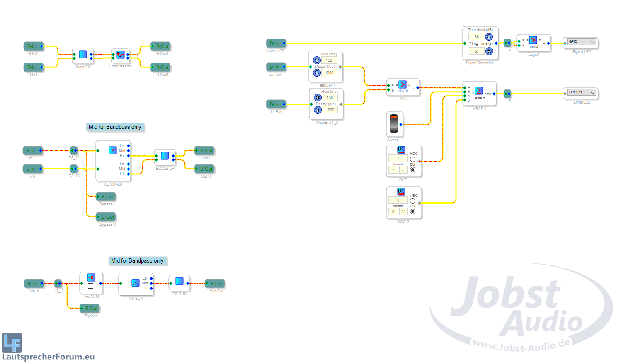Toggle the Switch1 rocker switch
This screenshot has width=628, height=364.
tap(394, 124)
